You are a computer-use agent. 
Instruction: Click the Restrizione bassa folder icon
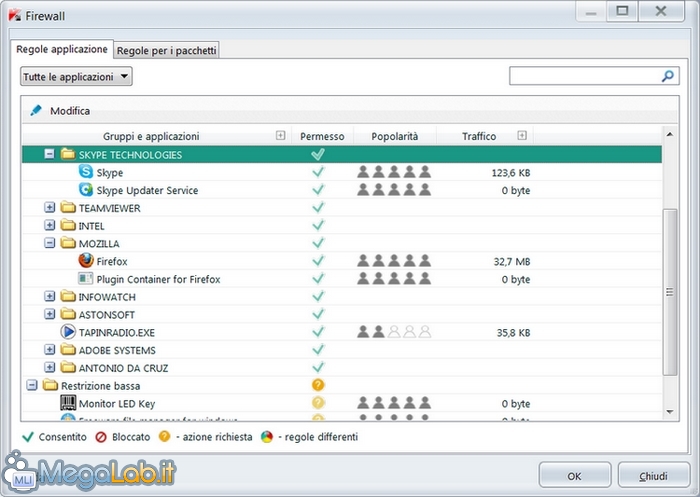[50, 385]
